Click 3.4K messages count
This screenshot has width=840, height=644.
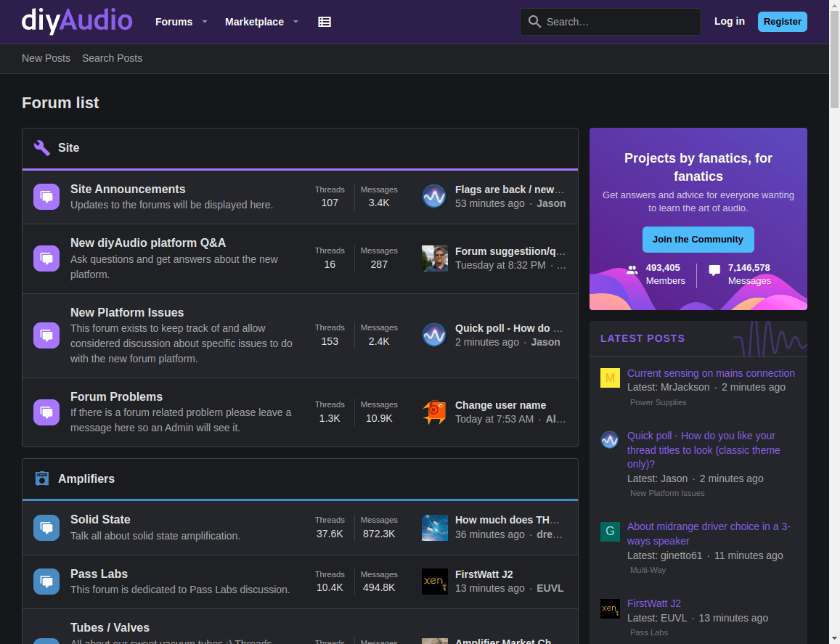click(379, 203)
